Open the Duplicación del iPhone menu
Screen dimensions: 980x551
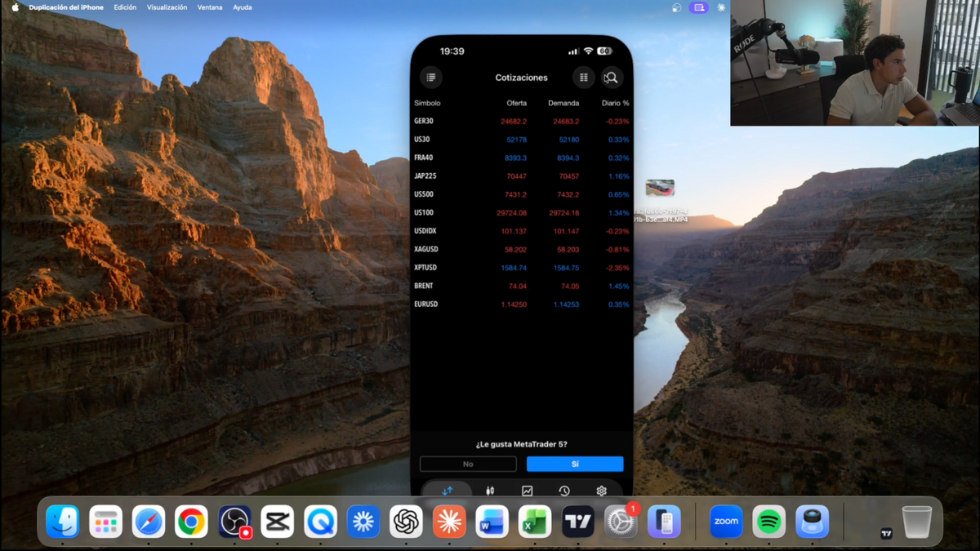(66, 7)
